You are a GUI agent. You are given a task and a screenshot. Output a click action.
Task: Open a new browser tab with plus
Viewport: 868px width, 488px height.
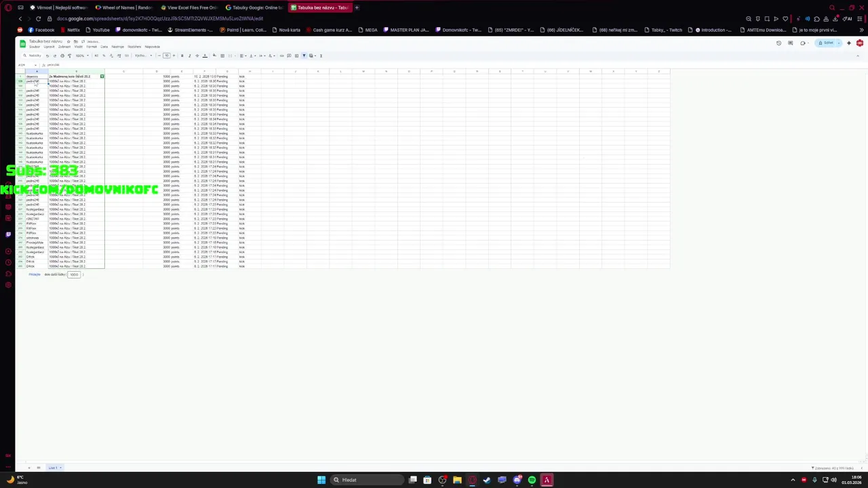pyautogui.click(x=357, y=7)
